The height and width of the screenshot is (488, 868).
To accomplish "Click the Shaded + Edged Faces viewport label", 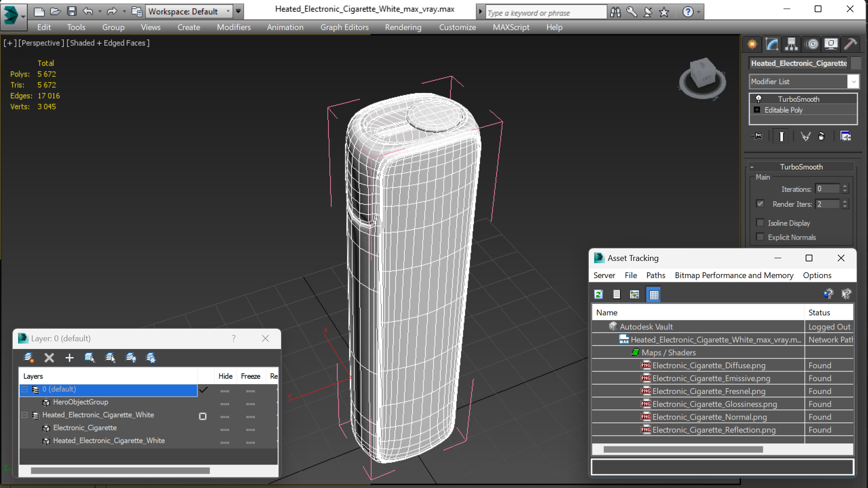I will pos(108,43).
